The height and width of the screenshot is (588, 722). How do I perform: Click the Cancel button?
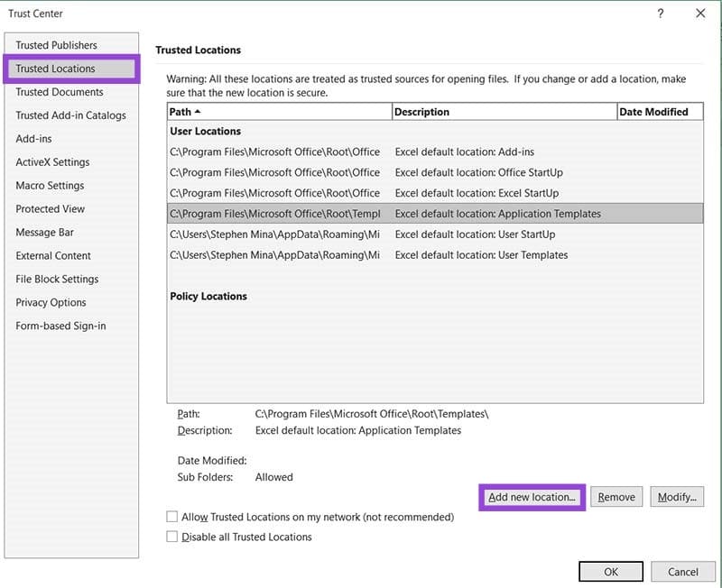click(x=683, y=572)
